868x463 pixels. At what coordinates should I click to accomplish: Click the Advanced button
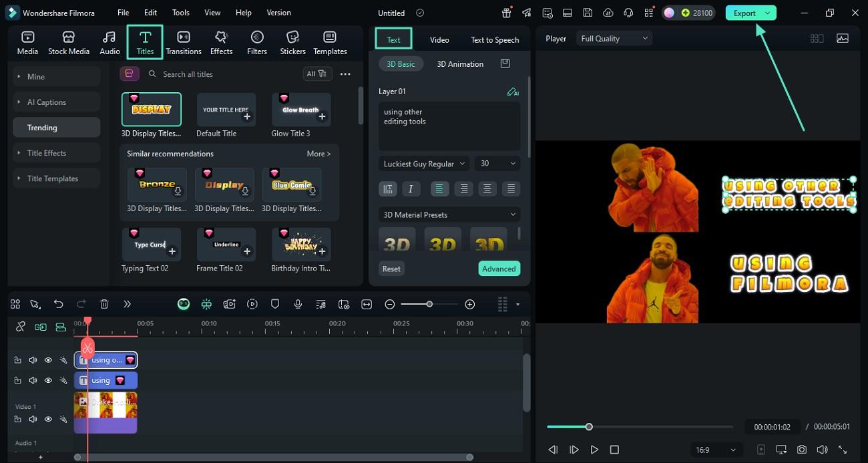[499, 269]
